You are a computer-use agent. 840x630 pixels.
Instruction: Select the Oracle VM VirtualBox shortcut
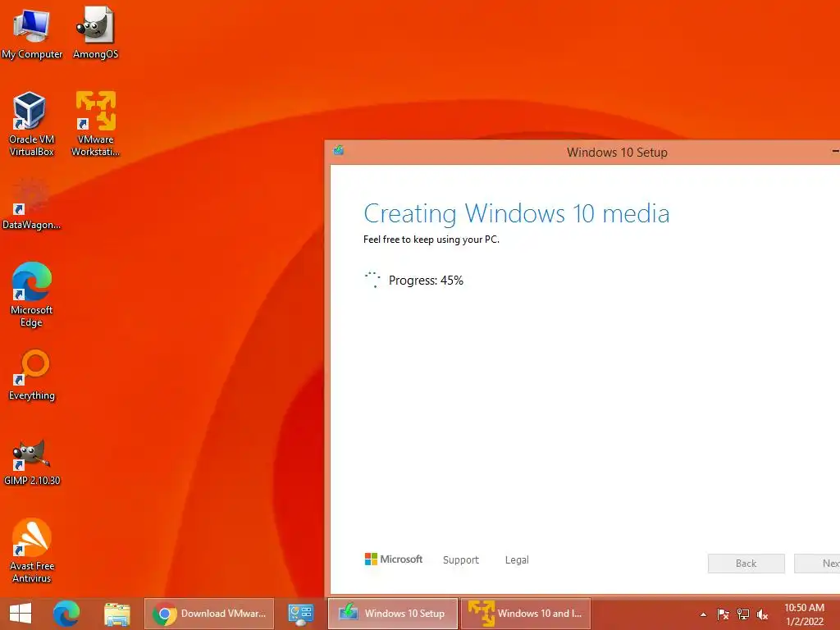point(31,123)
